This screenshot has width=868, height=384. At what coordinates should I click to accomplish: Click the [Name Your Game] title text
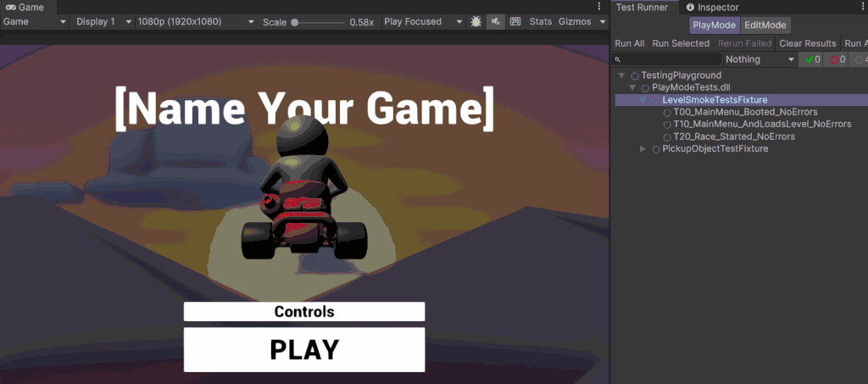tap(304, 108)
